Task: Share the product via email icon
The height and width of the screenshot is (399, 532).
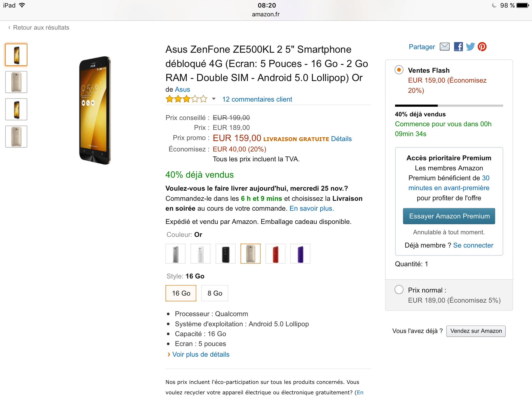Action: coord(444,47)
